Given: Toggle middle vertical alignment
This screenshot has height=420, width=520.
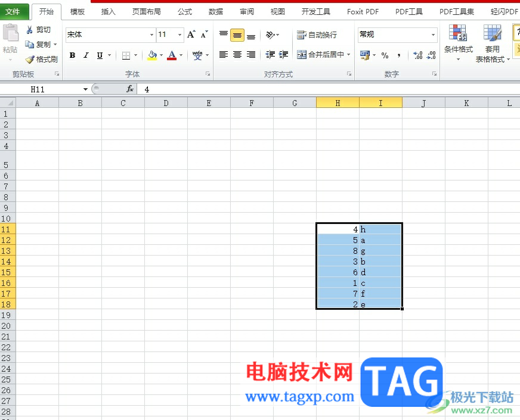Looking at the screenshot, I should pyautogui.click(x=237, y=35).
